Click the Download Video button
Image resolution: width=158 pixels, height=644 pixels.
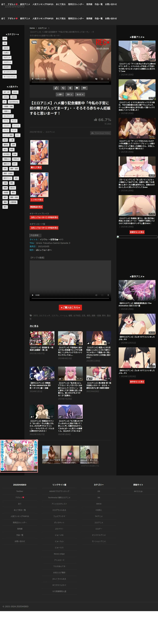point(101,133)
